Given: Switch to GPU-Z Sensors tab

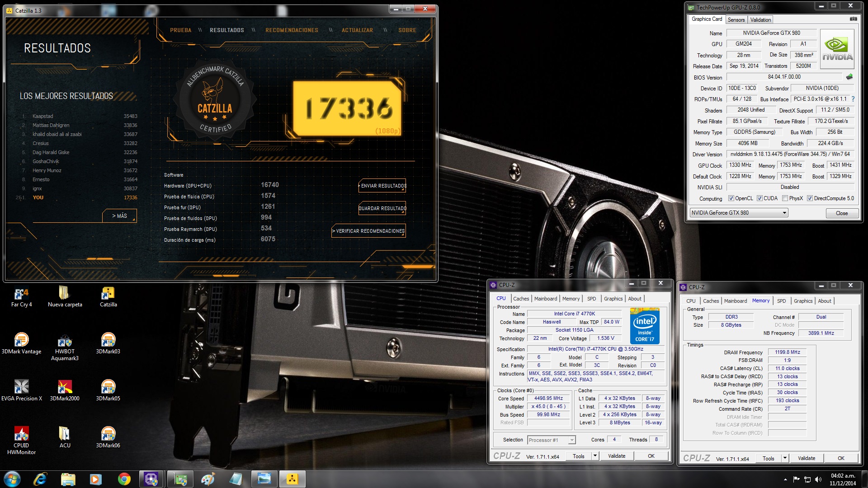Looking at the screenshot, I should click(x=736, y=20).
